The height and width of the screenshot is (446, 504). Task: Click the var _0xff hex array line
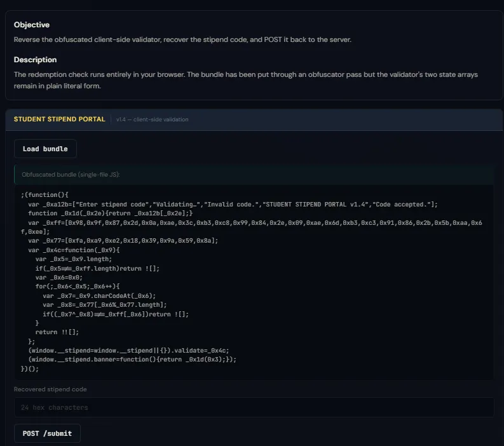251,227
